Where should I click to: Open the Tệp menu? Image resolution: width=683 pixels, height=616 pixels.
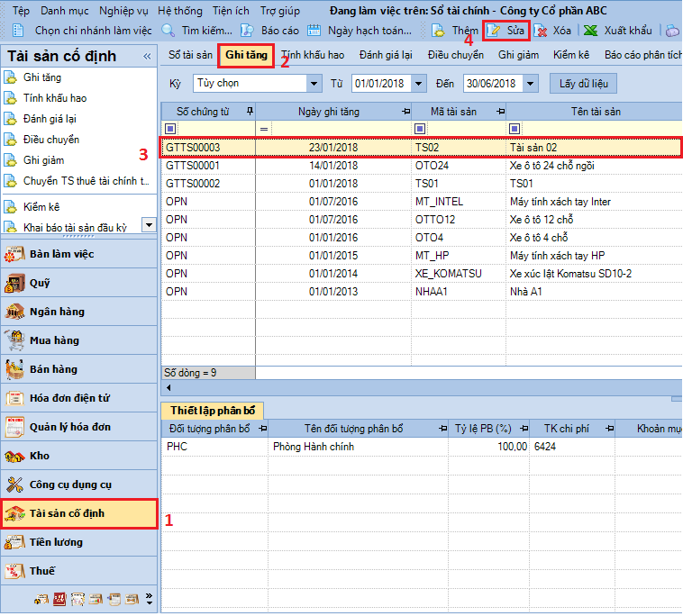point(21,11)
